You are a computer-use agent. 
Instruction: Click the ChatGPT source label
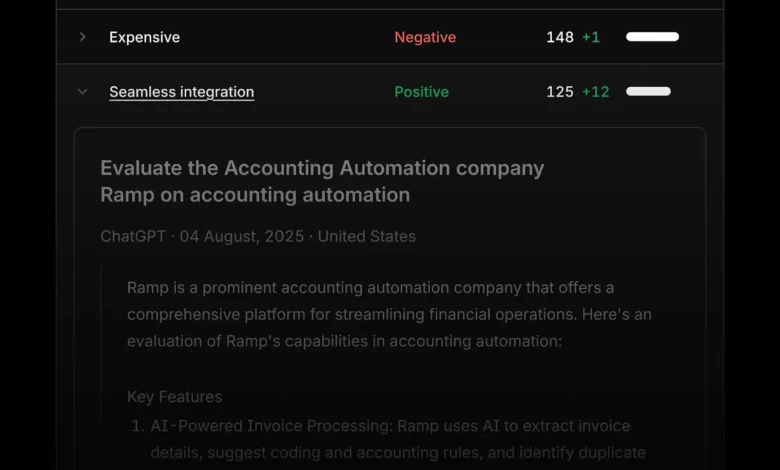click(133, 237)
